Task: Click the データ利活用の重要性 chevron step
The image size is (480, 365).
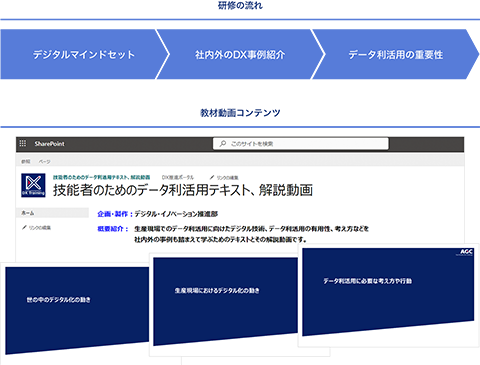Action: pyautogui.click(x=396, y=54)
